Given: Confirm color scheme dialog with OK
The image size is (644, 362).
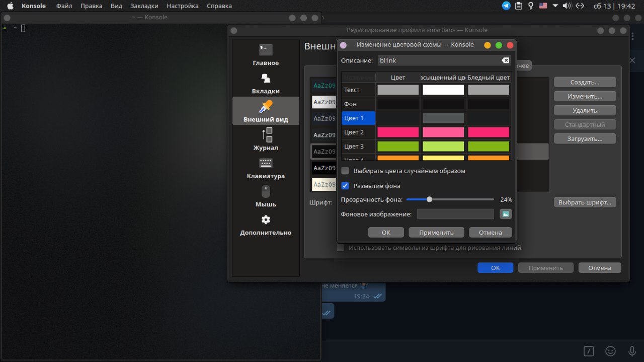Looking at the screenshot, I should (x=386, y=232).
